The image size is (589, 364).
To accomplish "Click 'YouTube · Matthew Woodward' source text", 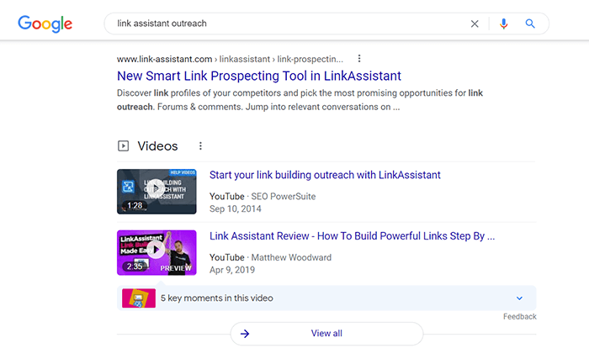I will click(270, 258).
